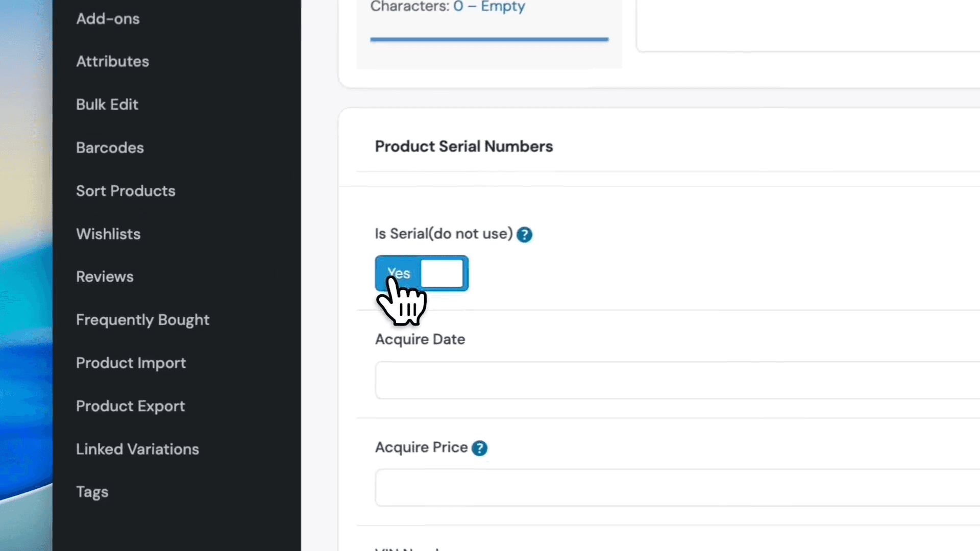Image resolution: width=980 pixels, height=551 pixels.
Task: Select Linked Variations menu item
Action: point(137,449)
